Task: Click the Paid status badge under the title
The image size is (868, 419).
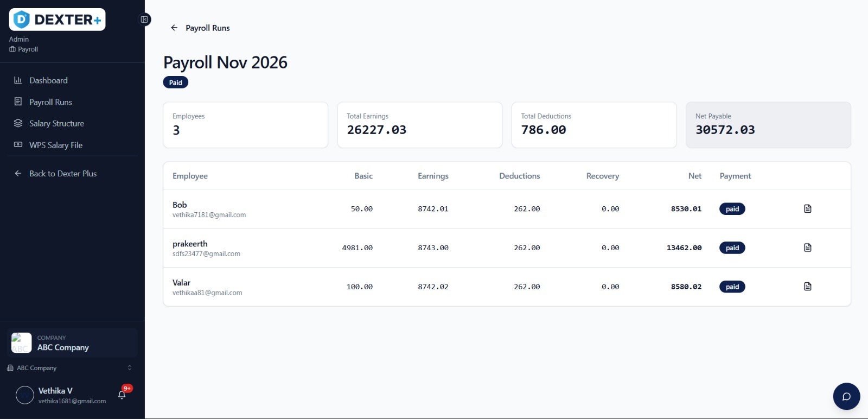Action: click(176, 82)
